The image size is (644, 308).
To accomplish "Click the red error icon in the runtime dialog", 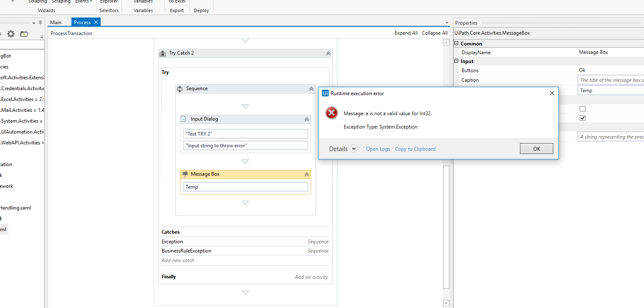I will tap(331, 113).
